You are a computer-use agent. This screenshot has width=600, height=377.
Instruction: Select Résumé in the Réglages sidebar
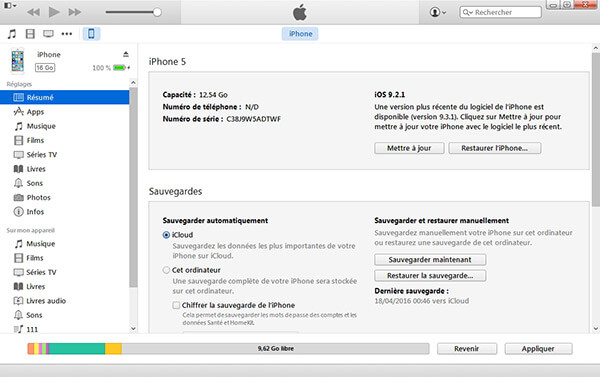click(x=64, y=97)
